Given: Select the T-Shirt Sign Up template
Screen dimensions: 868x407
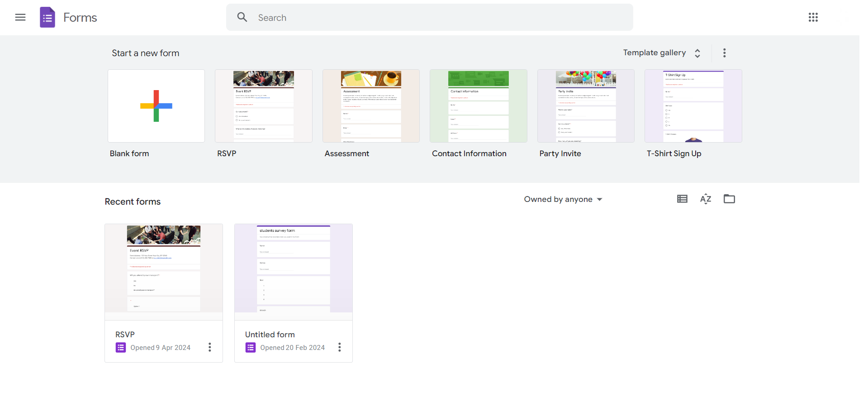Looking at the screenshot, I should [693, 106].
